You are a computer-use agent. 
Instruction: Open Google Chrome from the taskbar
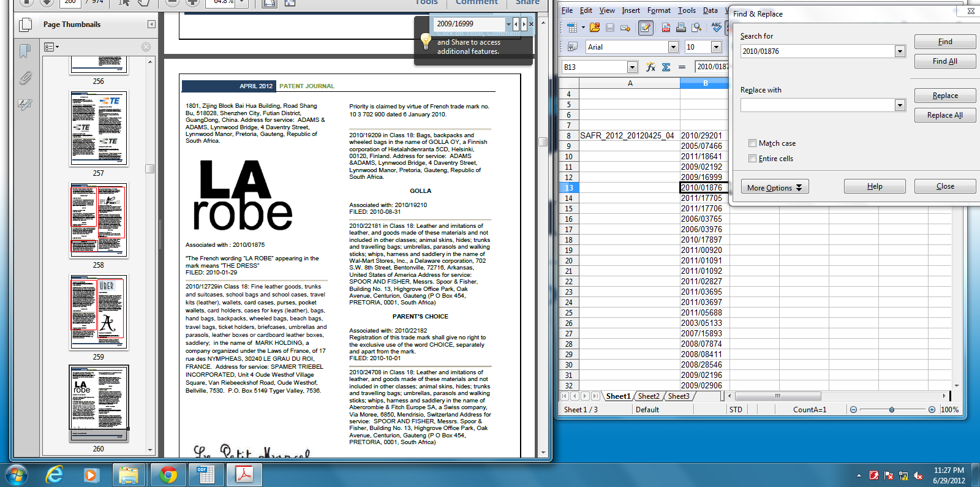tap(168, 475)
